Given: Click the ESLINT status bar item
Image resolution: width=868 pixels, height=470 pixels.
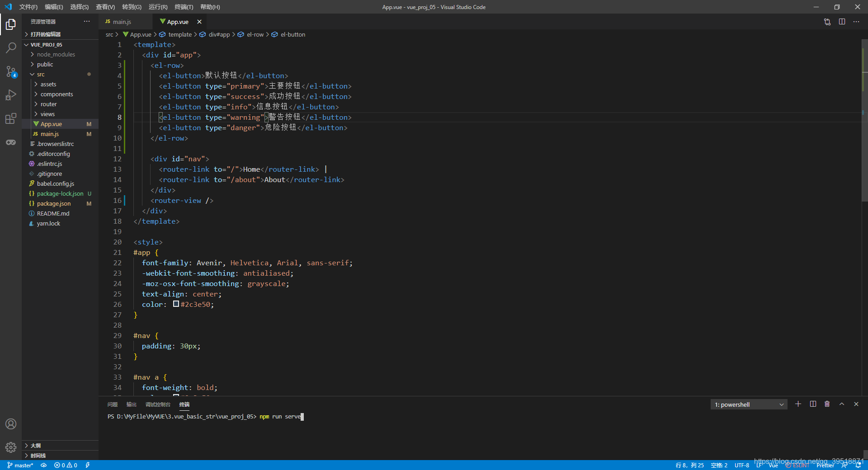Looking at the screenshot, I should click(797, 465).
